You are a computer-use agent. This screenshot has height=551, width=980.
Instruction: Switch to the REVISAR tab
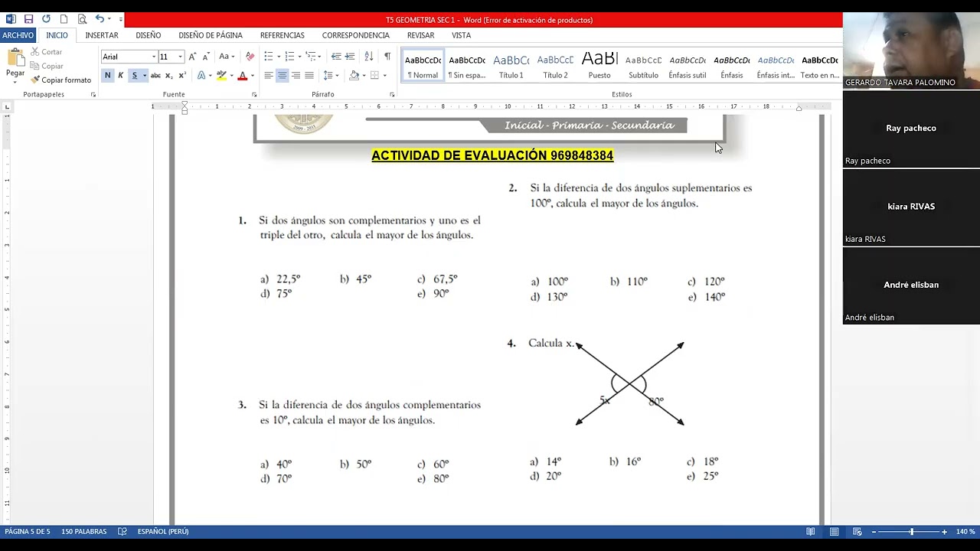(420, 35)
